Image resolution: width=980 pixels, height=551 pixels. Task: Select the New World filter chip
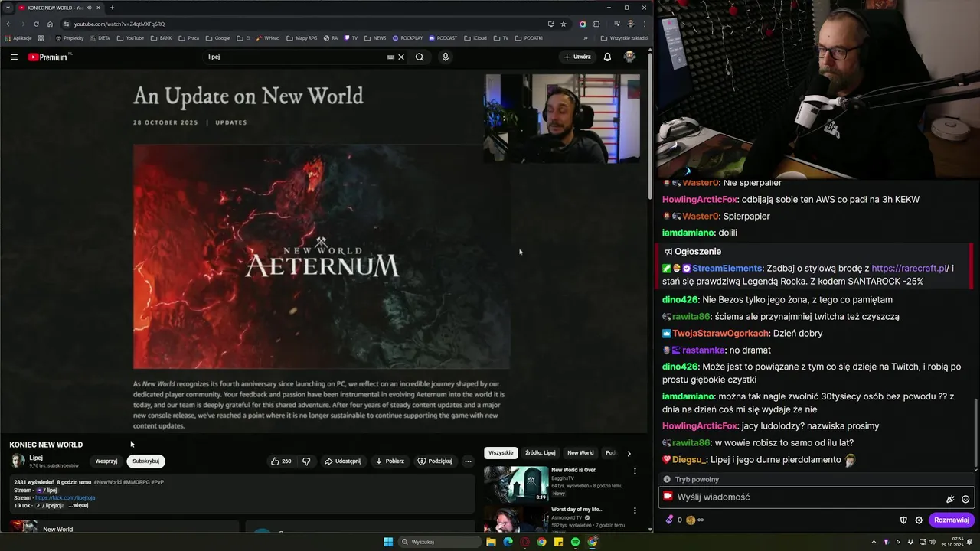pyautogui.click(x=580, y=453)
